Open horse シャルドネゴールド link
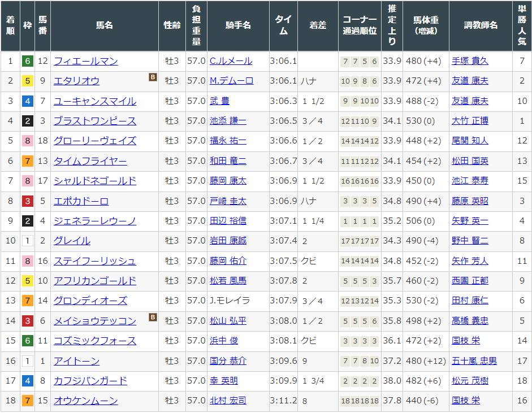 click(95, 181)
